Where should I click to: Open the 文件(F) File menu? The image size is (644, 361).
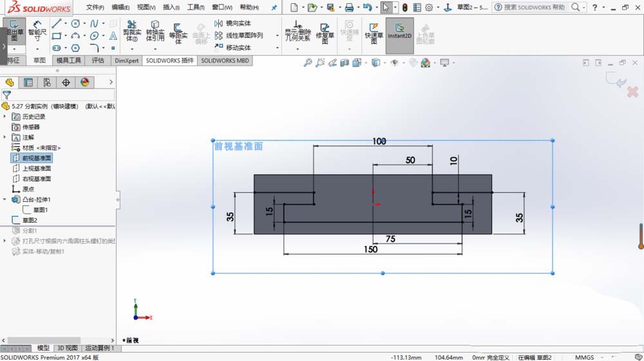tap(95, 7)
